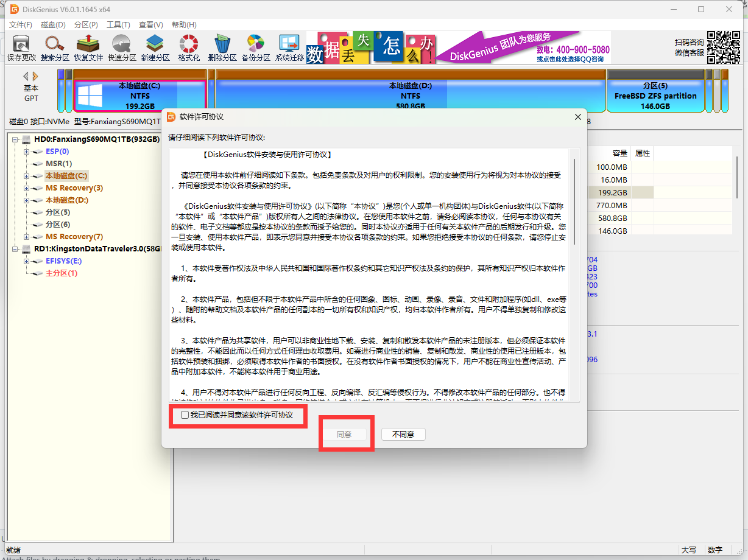This screenshot has height=560, width=748.
Task: Click the New Partition (新建分区) icon
Action: (x=155, y=48)
